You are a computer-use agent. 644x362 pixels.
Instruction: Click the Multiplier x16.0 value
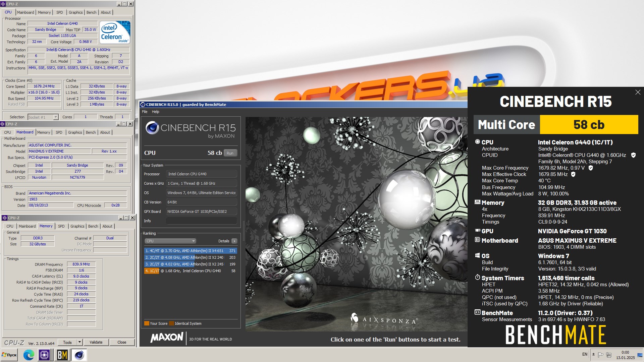pos(44,92)
